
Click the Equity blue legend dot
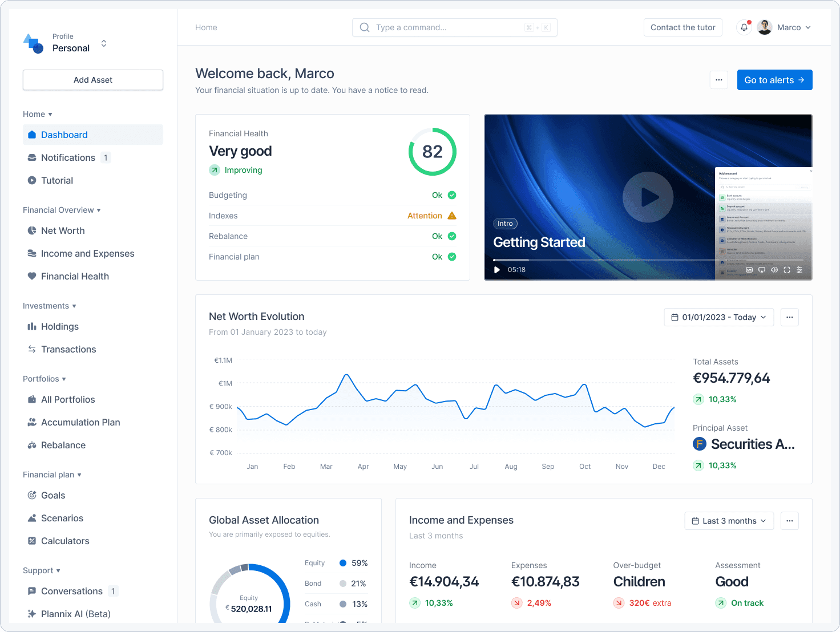(x=343, y=563)
